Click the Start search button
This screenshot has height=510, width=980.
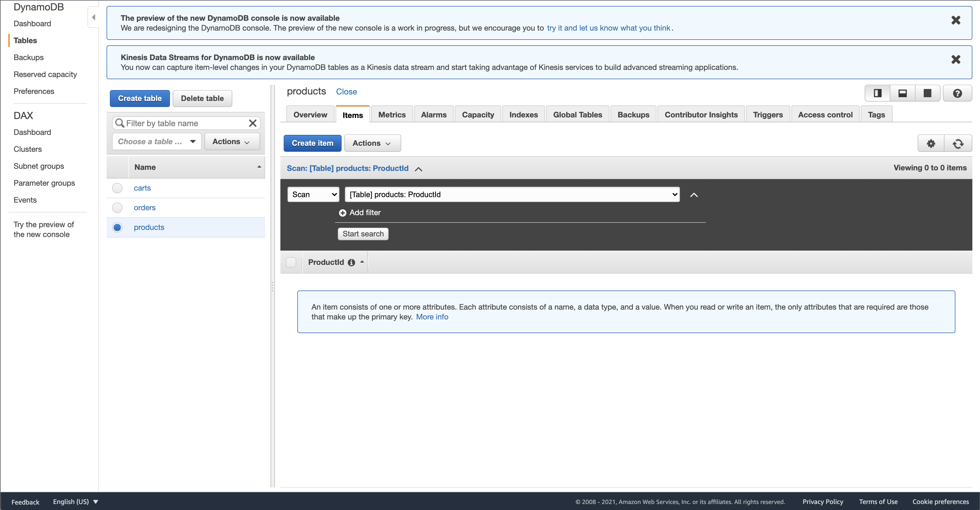coord(363,234)
